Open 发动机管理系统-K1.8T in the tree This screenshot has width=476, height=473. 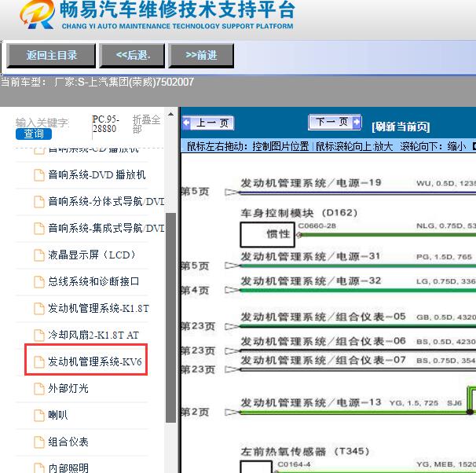(98, 308)
